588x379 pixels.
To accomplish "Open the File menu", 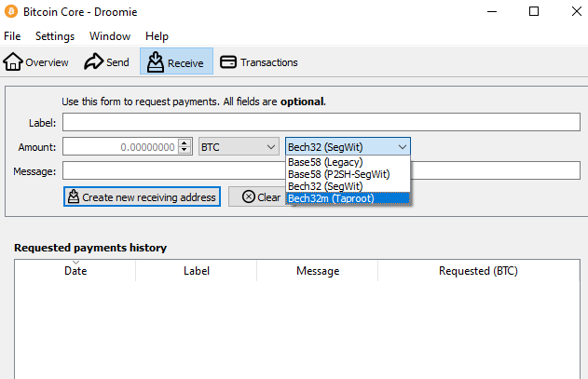I will 12,36.
